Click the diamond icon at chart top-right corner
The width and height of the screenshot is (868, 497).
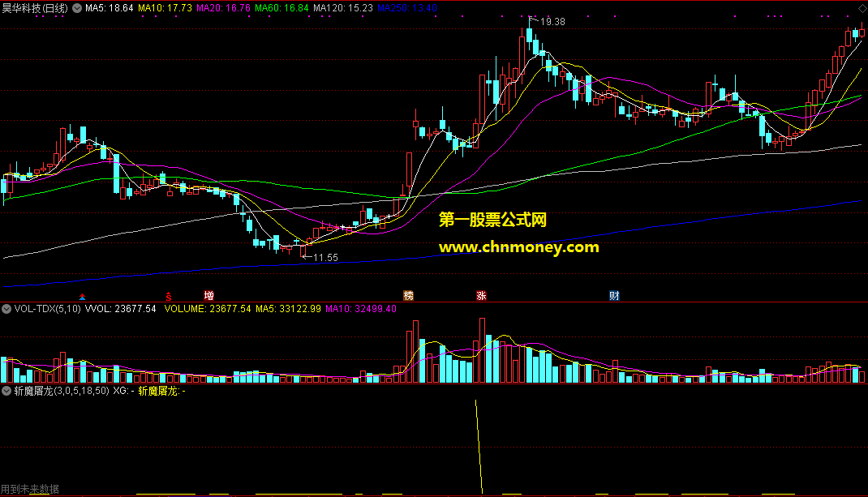click(x=862, y=8)
